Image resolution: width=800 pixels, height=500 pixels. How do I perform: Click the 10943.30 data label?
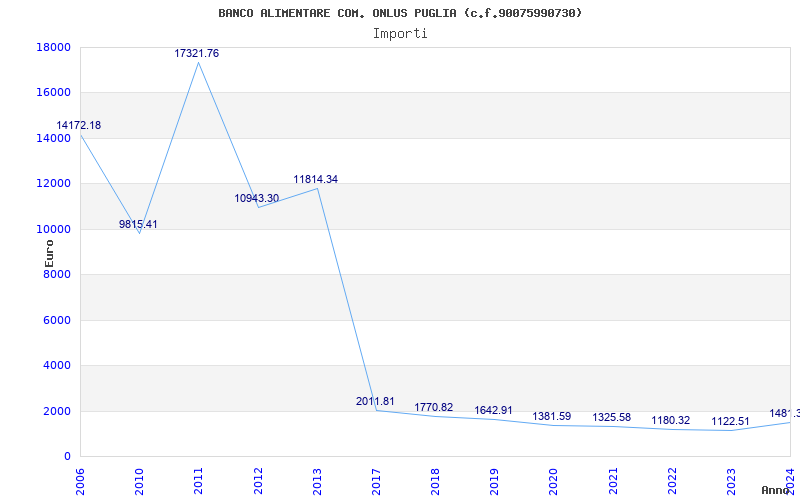pyautogui.click(x=257, y=198)
